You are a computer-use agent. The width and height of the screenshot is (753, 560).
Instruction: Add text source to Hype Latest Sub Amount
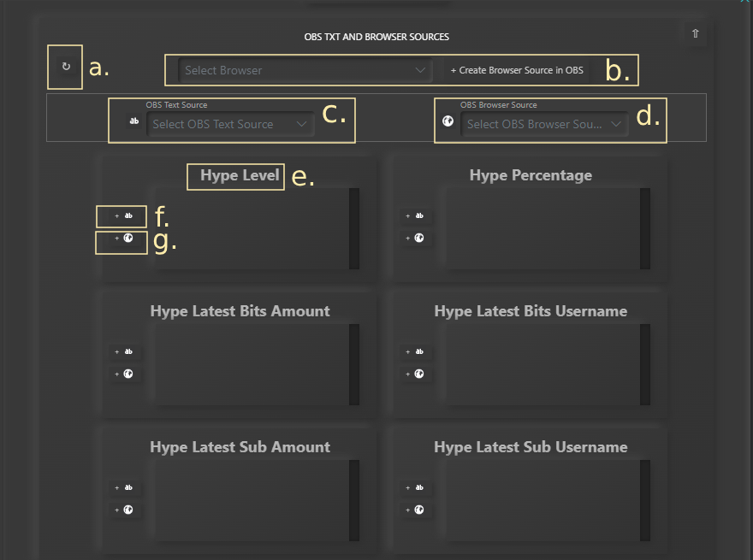pyautogui.click(x=124, y=487)
